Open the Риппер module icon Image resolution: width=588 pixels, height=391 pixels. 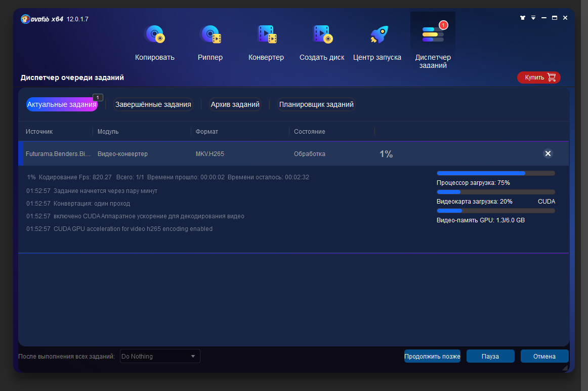pos(210,35)
